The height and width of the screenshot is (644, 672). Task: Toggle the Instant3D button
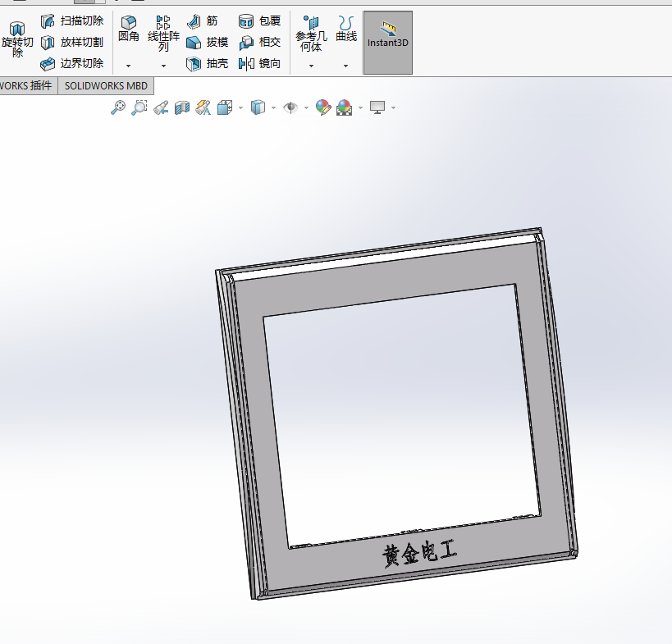pos(388,43)
